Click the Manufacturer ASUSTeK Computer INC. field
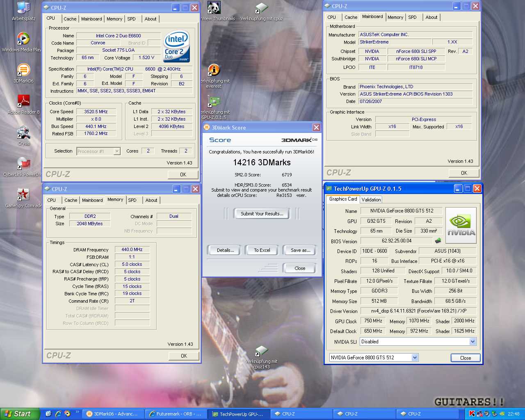The image size is (525, 420). (415, 34)
